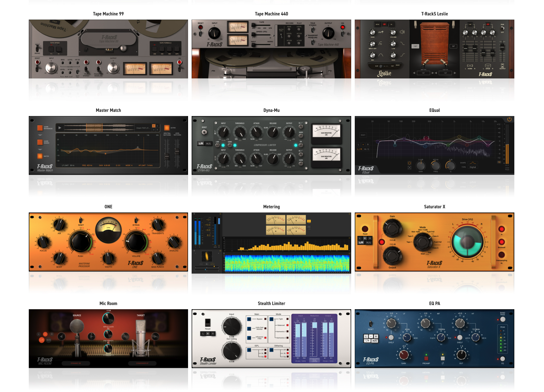This screenshot has width=544, height=392.
Task: Toggle Oversampling on Saturator X
Action: pos(502,255)
